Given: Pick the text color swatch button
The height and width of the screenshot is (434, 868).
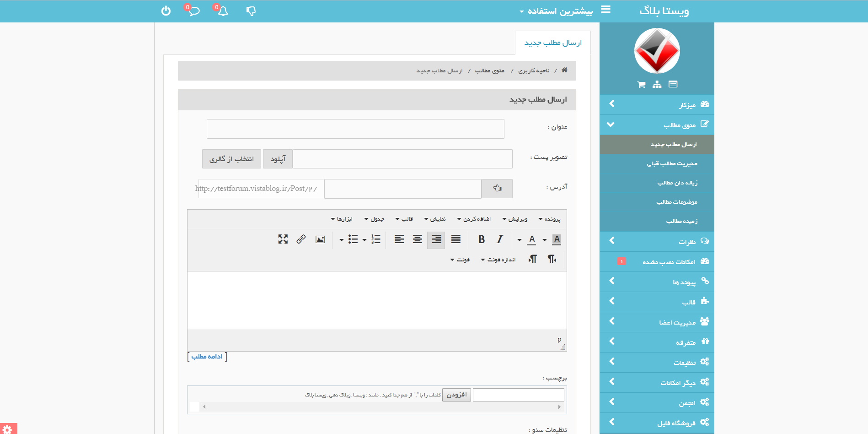Looking at the screenshot, I should click(x=532, y=239).
